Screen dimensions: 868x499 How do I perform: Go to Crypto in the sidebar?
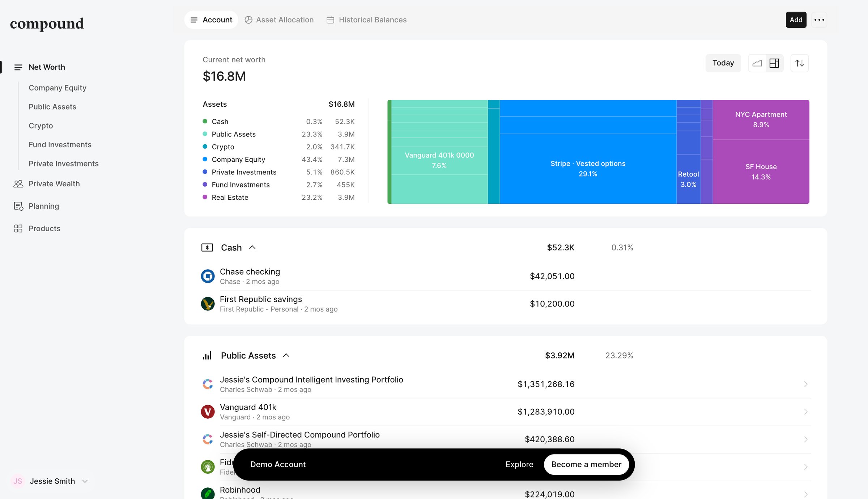[41, 126]
